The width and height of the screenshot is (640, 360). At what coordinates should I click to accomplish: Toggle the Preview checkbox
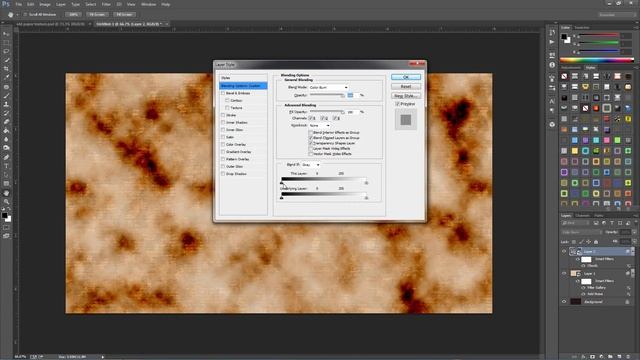pyautogui.click(x=397, y=104)
